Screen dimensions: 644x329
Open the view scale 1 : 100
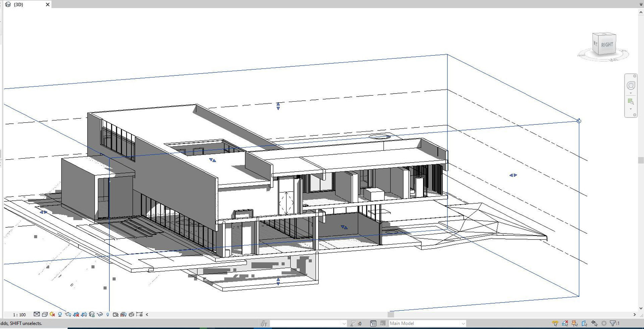click(x=19, y=315)
